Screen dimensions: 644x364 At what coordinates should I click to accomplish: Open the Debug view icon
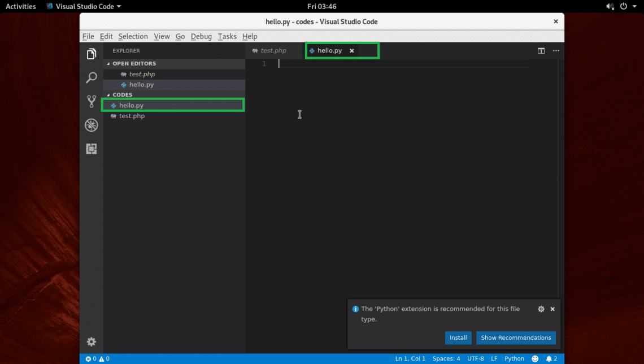click(92, 125)
